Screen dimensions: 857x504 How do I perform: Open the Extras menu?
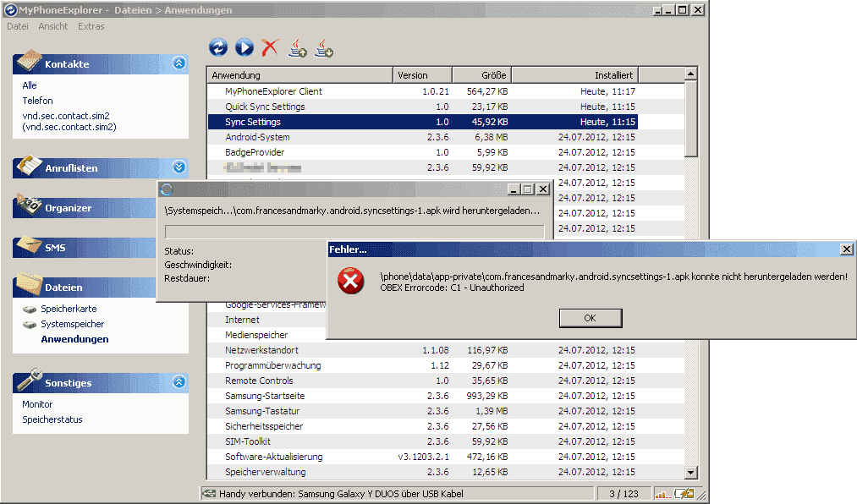[91, 26]
